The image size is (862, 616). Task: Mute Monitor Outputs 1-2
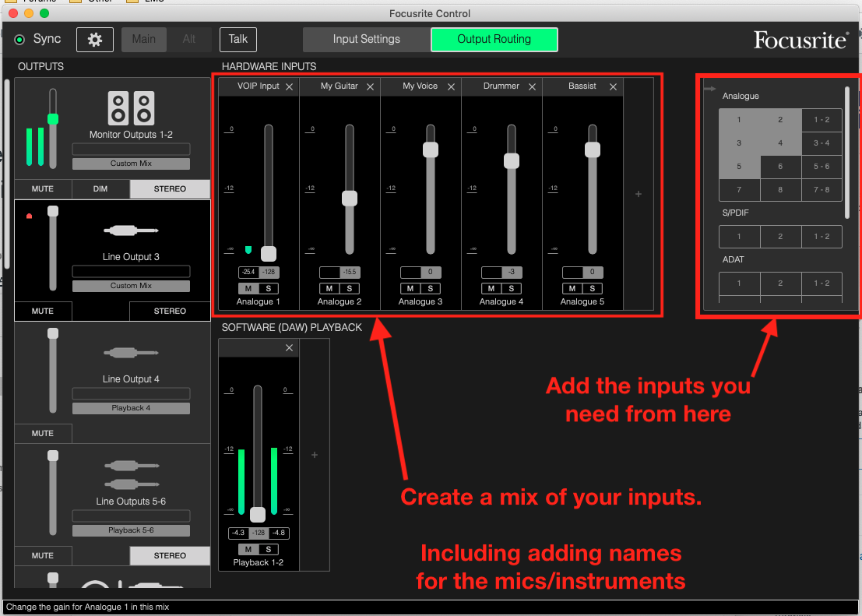tap(43, 188)
